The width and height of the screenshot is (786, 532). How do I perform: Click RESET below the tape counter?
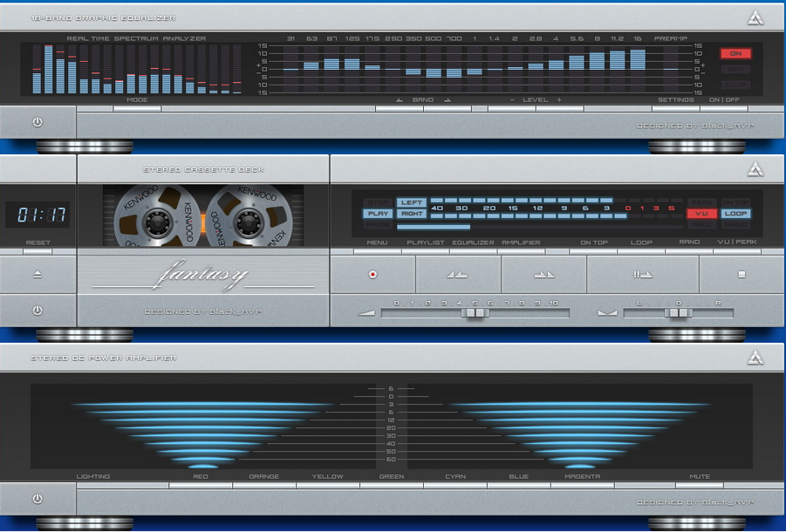click(38, 242)
